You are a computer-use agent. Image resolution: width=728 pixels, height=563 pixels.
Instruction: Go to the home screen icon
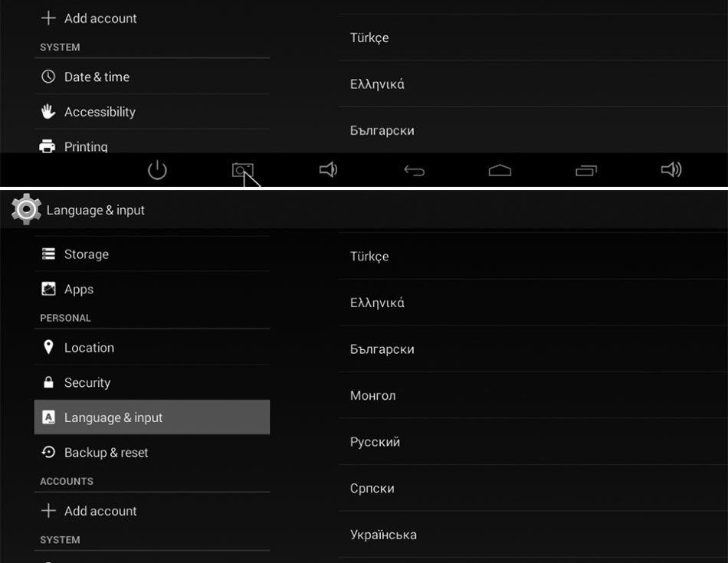coord(500,171)
